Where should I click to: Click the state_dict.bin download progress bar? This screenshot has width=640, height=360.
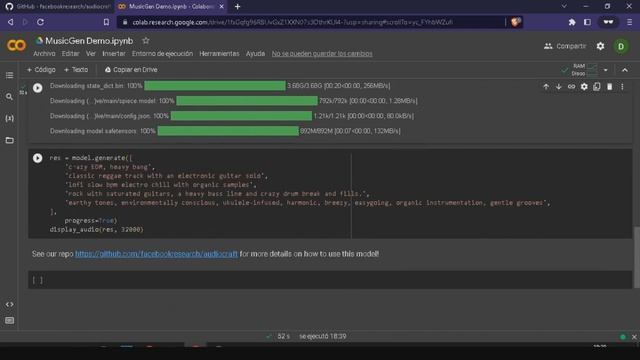[215, 85]
